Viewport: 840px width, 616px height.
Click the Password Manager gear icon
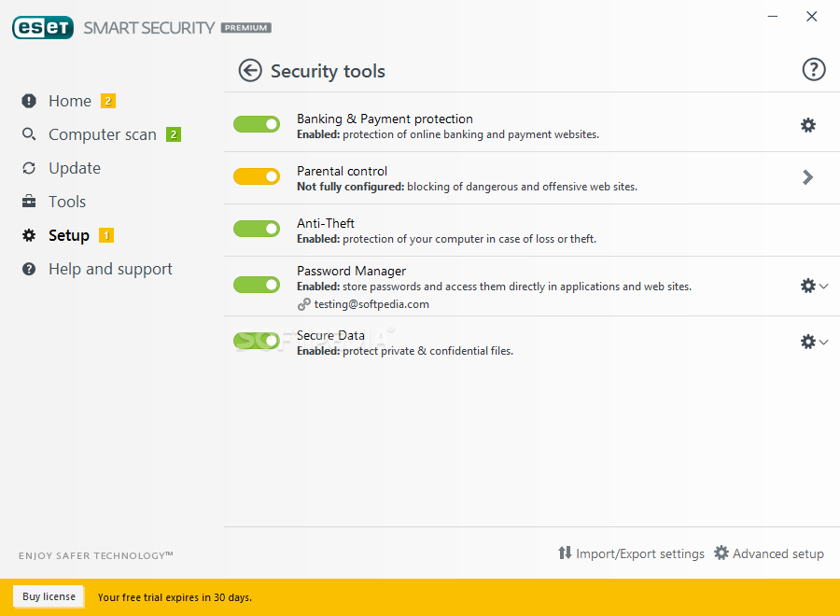coord(808,286)
